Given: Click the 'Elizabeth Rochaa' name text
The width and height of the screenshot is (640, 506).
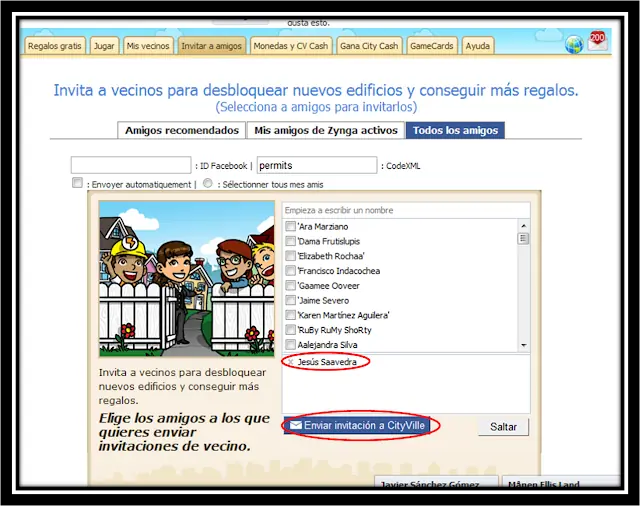Looking at the screenshot, I should click(331, 256).
